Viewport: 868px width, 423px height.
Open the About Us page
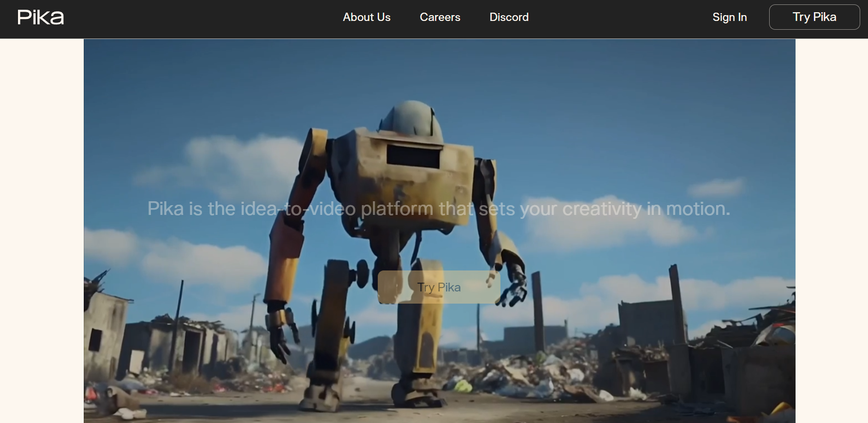pos(367,17)
